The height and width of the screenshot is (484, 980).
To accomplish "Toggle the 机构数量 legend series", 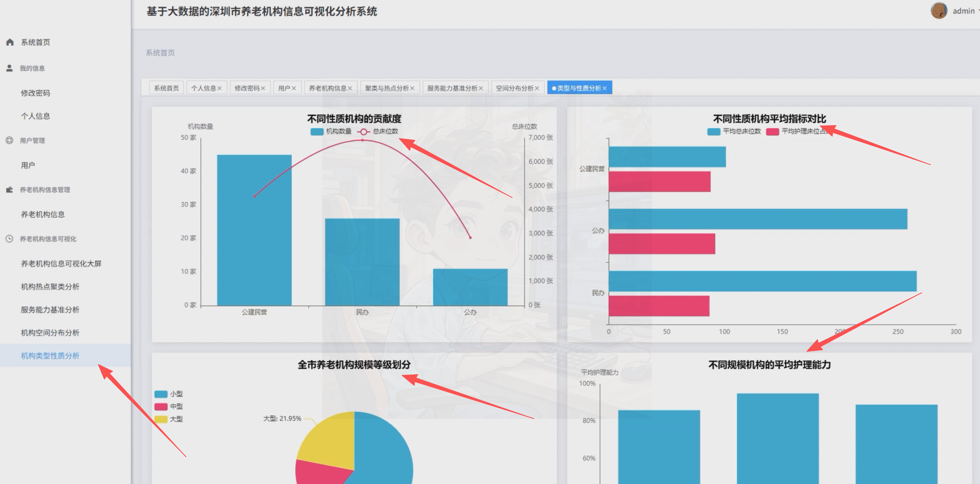I will click(x=317, y=132).
